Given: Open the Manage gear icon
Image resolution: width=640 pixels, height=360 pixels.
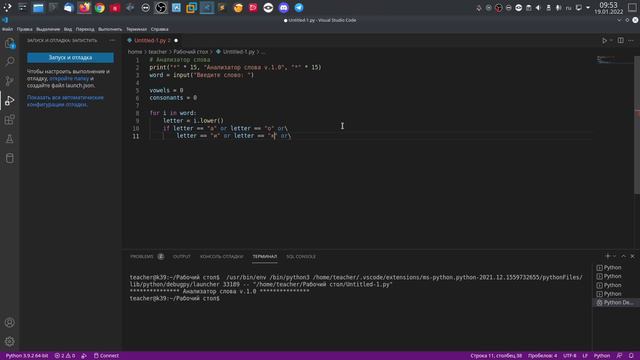Looking at the screenshot, I should coord(9,341).
